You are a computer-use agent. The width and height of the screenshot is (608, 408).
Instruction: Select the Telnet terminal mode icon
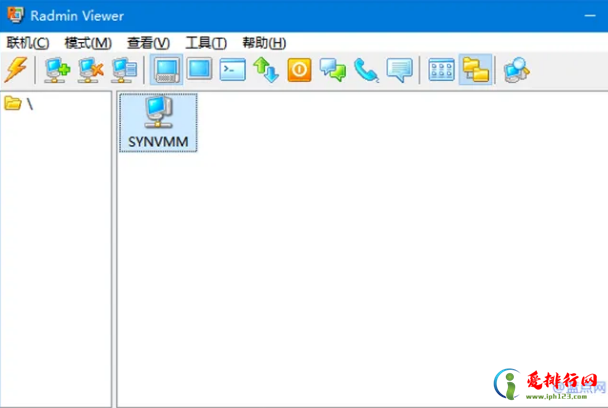(x=233, y=69)
